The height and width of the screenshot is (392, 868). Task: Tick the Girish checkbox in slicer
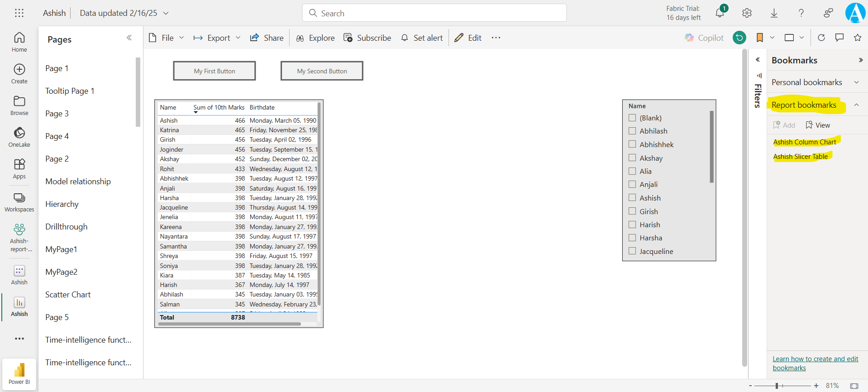[632, 211]
